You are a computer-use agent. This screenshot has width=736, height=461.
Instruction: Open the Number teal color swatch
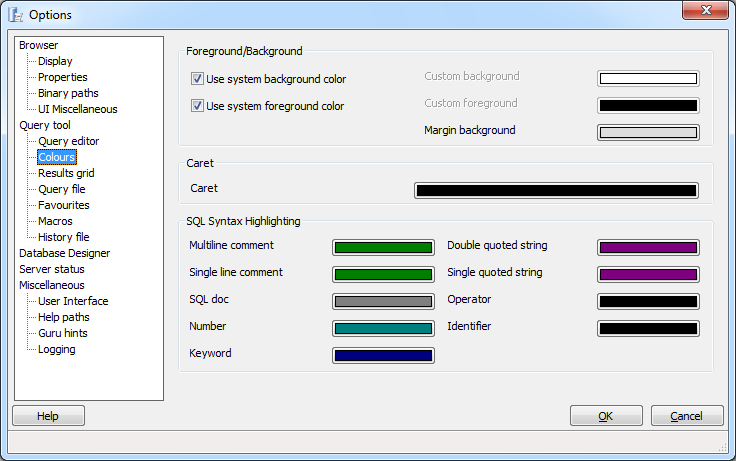coord(383,328)
